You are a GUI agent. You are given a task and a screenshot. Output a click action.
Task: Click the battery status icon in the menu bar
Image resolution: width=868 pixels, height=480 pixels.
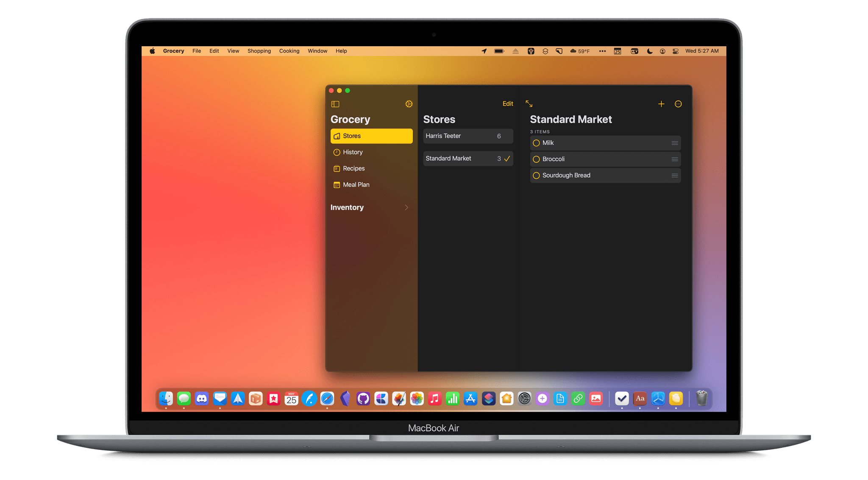coord(499,51)
